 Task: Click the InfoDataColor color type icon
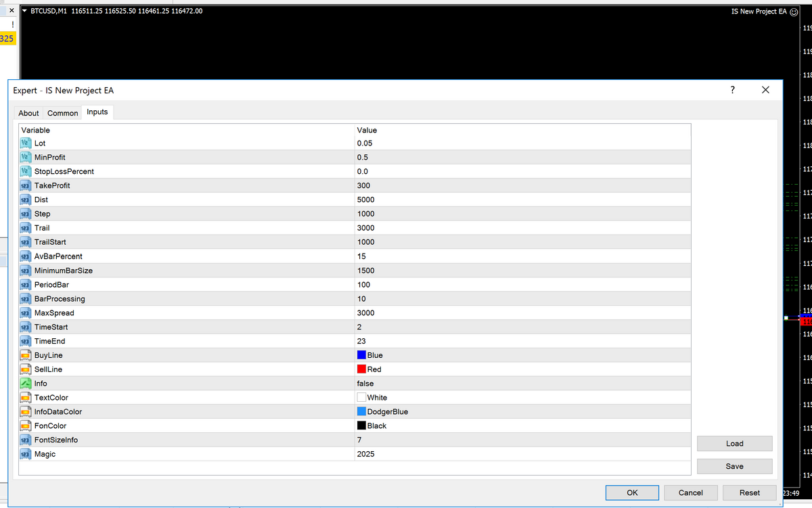coord(25,412)
